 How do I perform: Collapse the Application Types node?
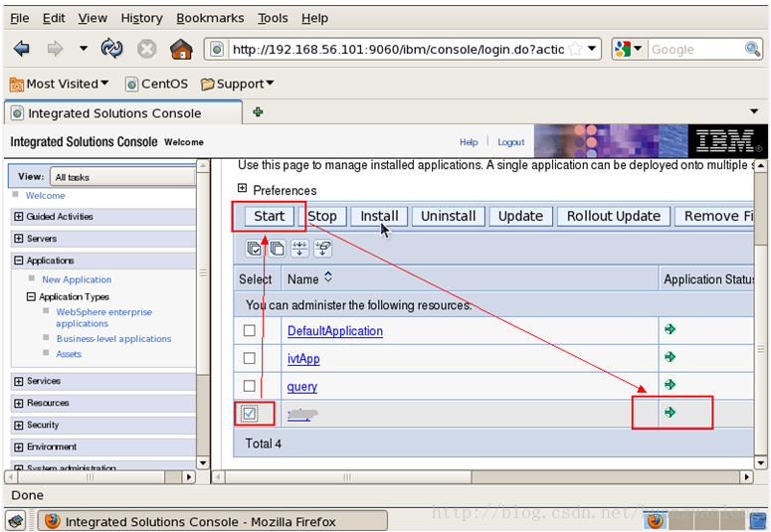[x=31, y=296]
